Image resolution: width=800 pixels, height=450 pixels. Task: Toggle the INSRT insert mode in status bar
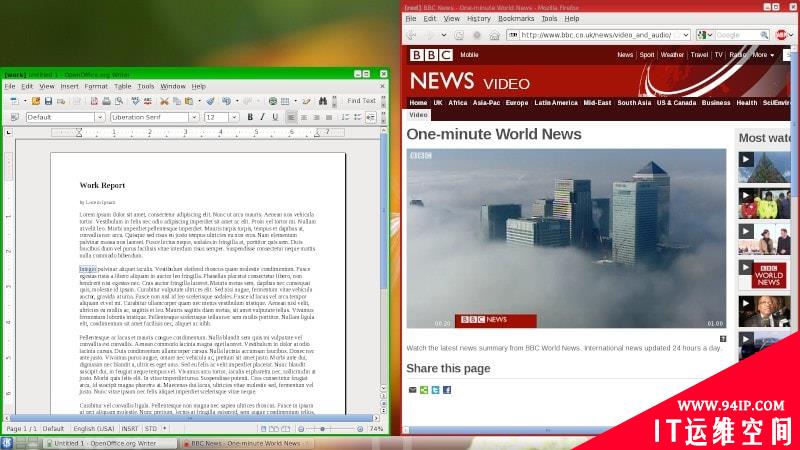point(130,429)
